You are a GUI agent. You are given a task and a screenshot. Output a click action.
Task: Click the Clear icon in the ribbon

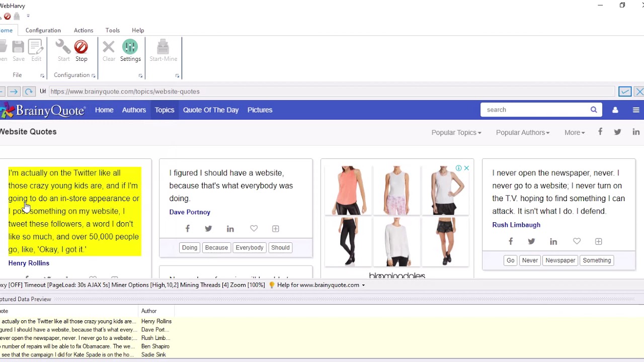109,51
